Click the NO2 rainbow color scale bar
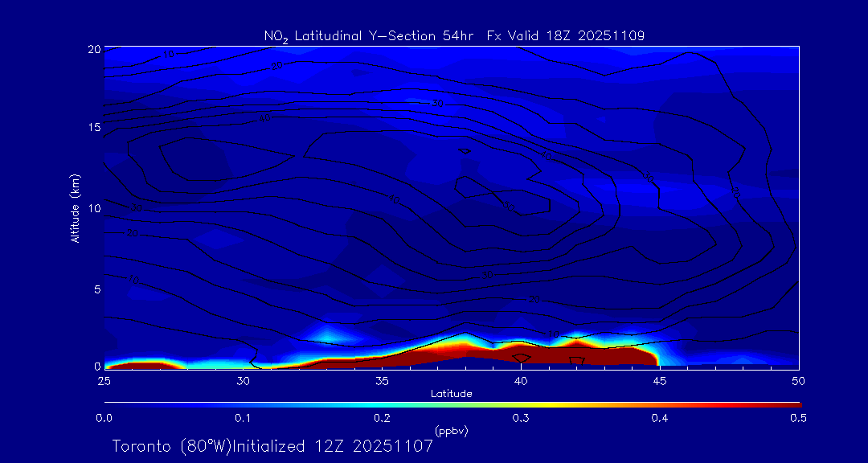This screenshot has width=868, height=463. (452, 405)
